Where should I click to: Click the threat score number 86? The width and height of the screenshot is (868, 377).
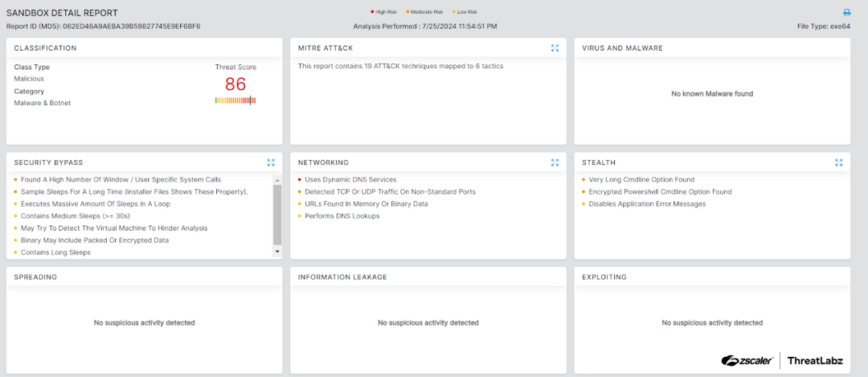[x=235, y=84]
